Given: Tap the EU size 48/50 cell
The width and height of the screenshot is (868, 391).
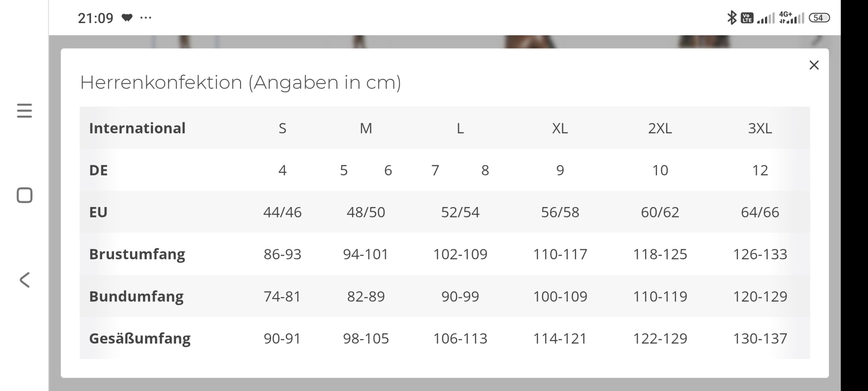Looking at the screenshot, I should 366,212.
